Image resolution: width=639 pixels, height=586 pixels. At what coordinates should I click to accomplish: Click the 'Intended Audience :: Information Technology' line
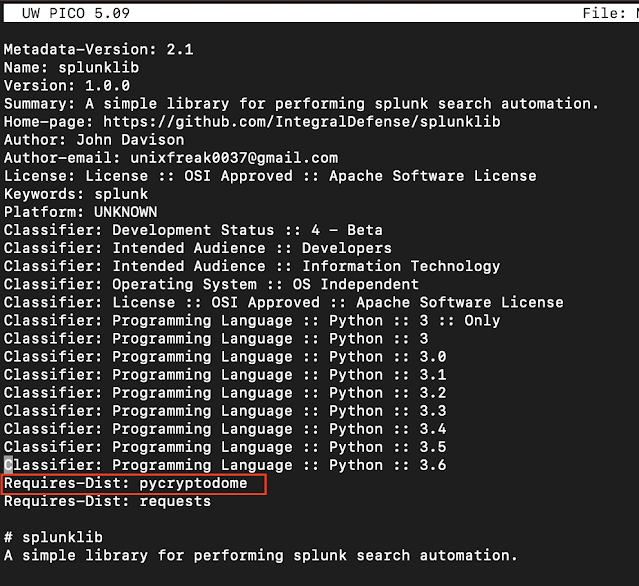252,266
